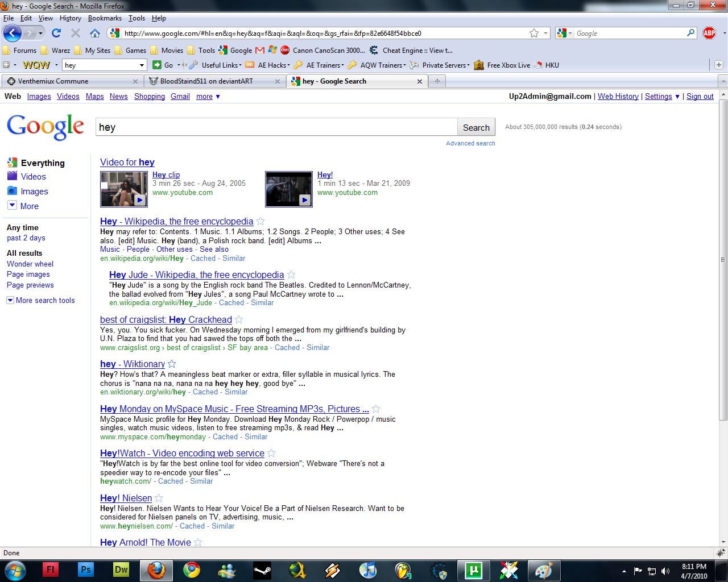Expand More search tools in sidebar
The width and height of the screenshot is (728, 582).
click(x=41, y=300)
